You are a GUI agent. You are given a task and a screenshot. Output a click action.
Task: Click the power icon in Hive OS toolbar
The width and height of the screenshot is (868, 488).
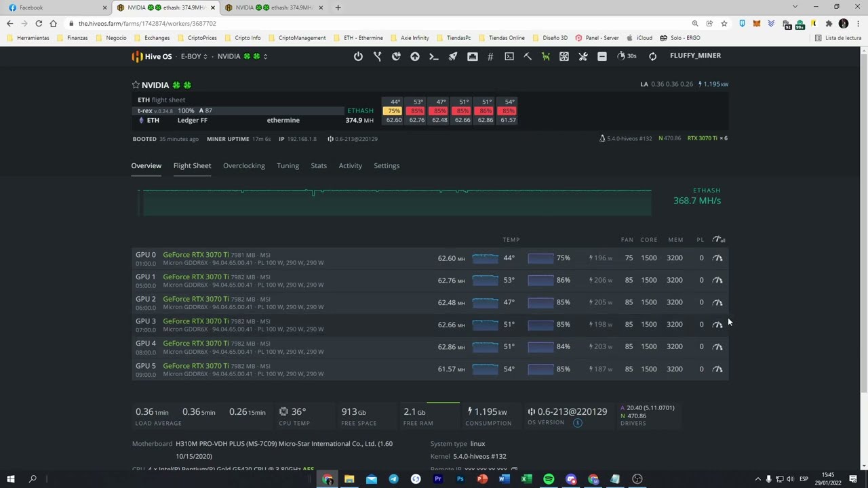[x=358, y=56]
